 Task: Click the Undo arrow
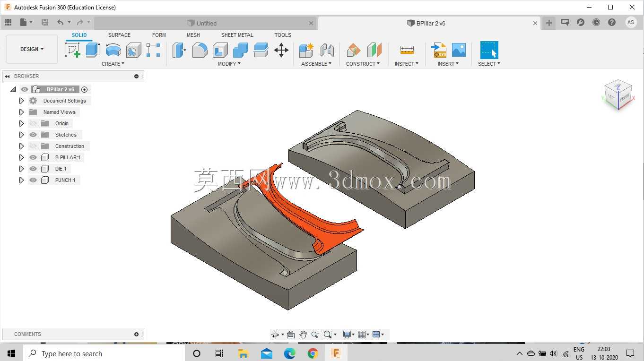(60, 22)
